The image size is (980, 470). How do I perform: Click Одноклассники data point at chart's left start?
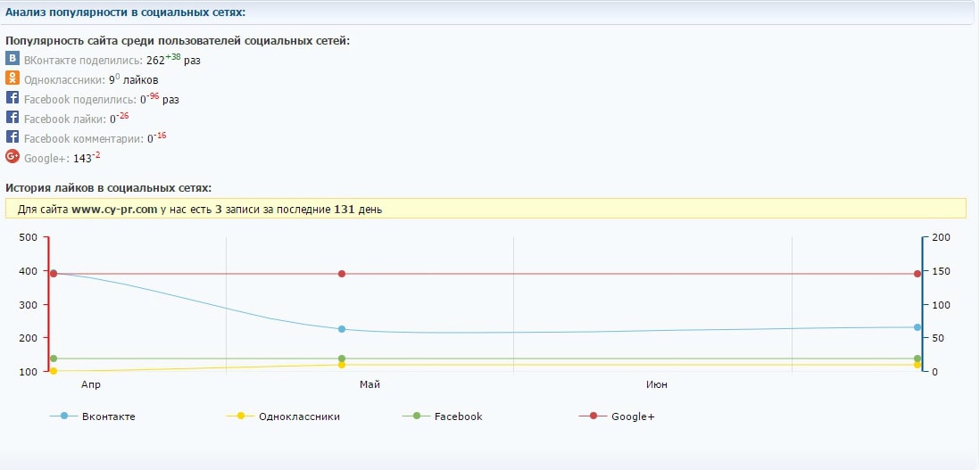click(x=54, y=371)
